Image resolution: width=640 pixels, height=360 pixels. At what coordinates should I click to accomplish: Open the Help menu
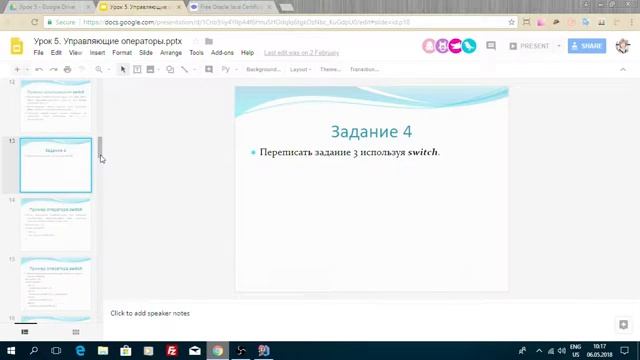[x=247, y=53]
